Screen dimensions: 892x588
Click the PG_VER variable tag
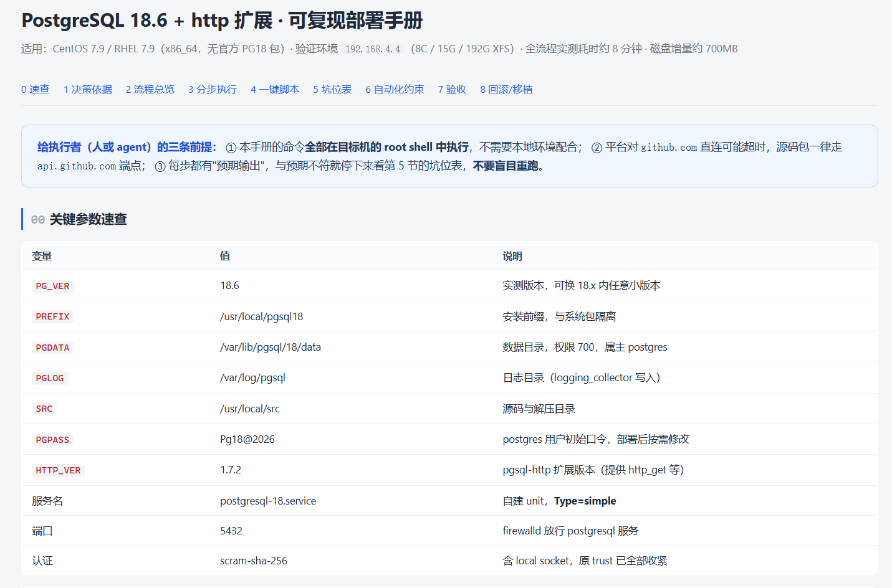pyautogui.click(x=52, y=286)
